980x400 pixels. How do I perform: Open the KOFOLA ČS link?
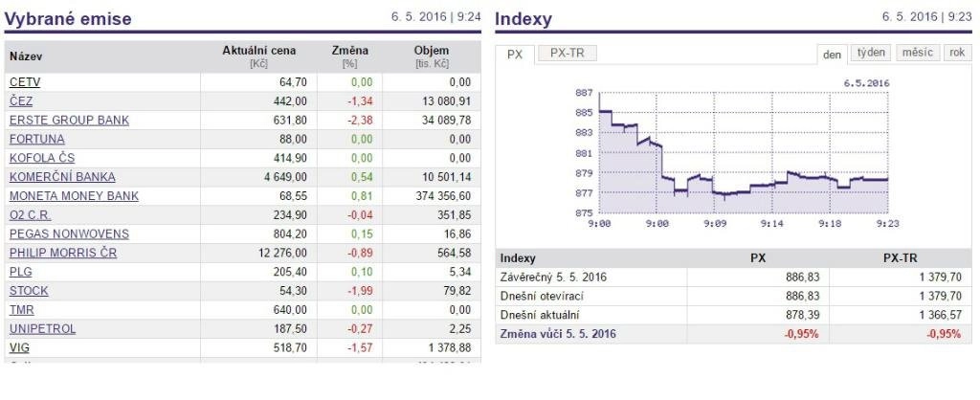(42, 158)
